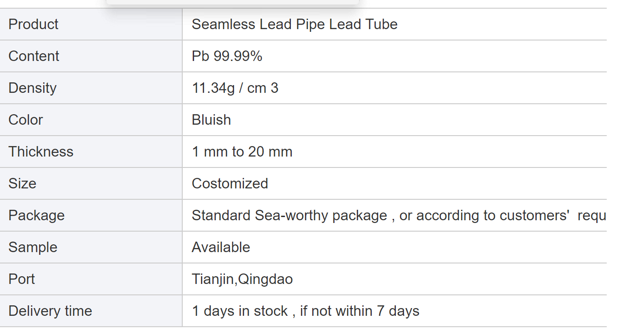Click the "Sample" row label
The image size is (644, 329).
(33, 247)
